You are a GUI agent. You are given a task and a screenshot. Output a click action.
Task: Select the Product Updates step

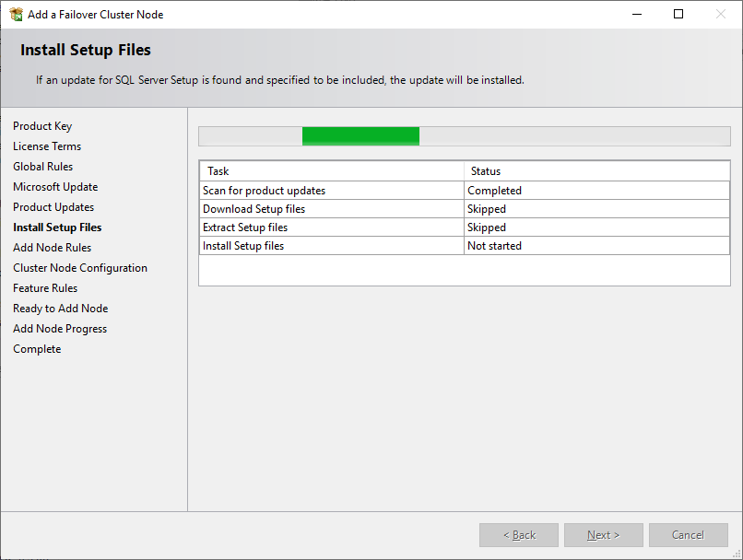(x=53, y=207)
